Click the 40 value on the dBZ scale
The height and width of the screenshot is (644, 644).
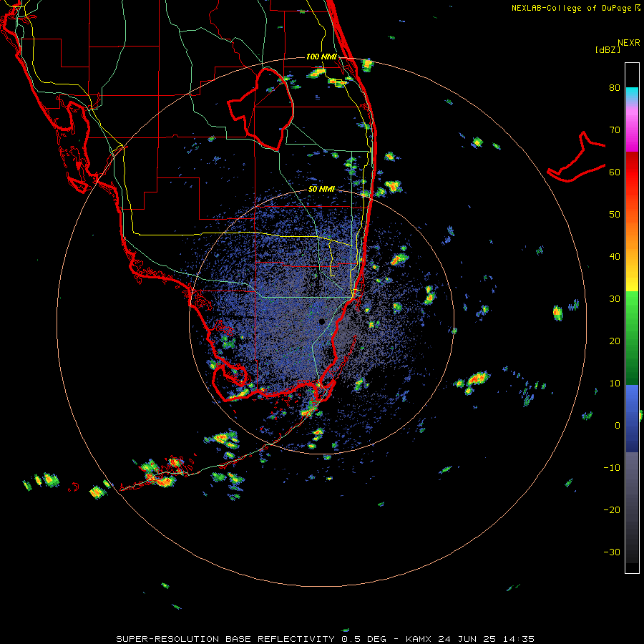[615, 257]
